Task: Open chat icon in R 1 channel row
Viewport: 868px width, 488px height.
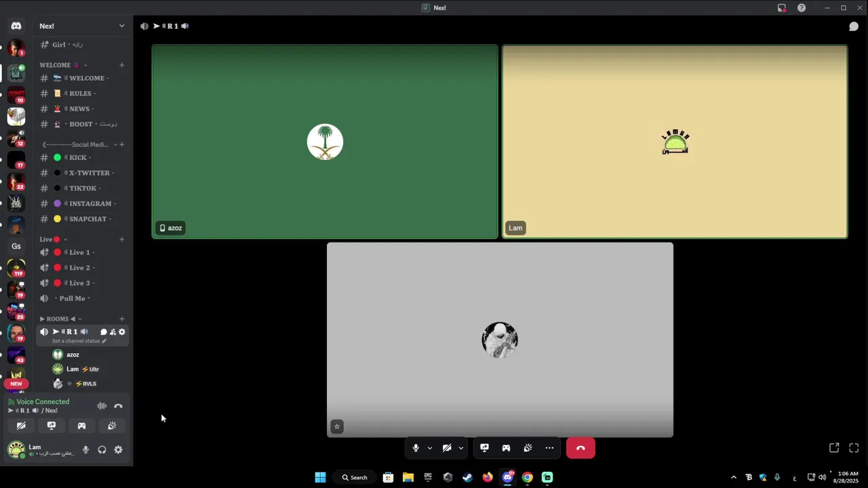Action: pyautogui.click(x=104, y=332)
